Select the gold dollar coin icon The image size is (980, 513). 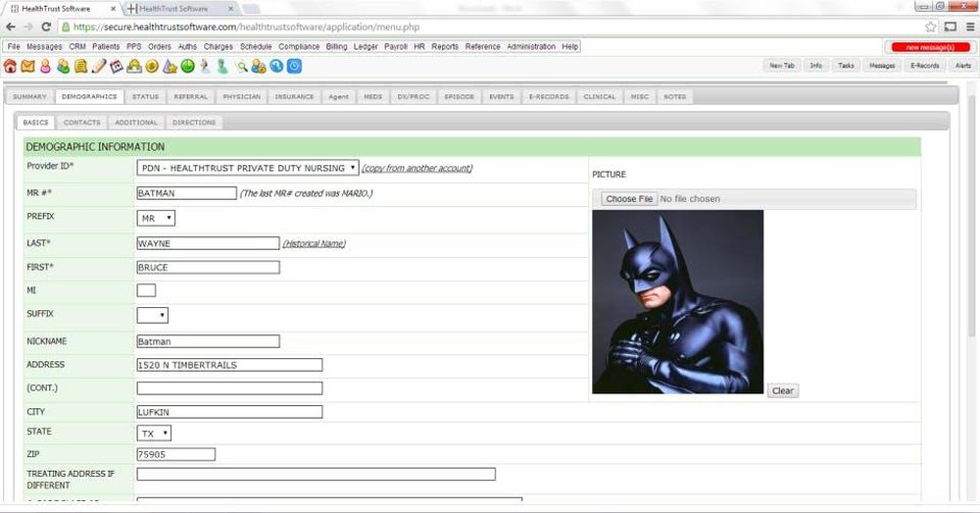[152, 67]
